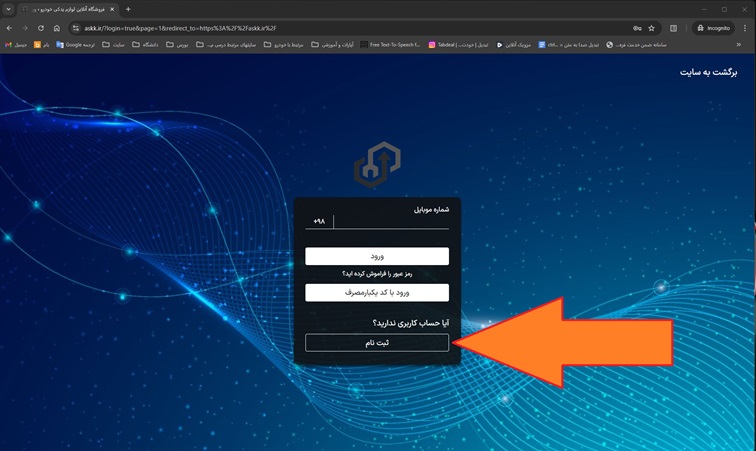Go to the browser home page icon
Screen dimensions: 756x451
(57, 28)
